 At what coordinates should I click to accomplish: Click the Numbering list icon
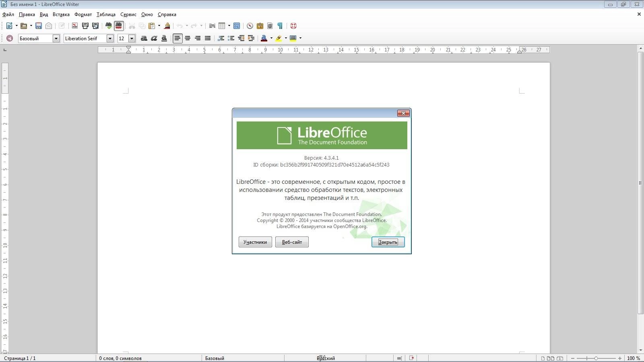pyautogui.click(x=221, y=38)
